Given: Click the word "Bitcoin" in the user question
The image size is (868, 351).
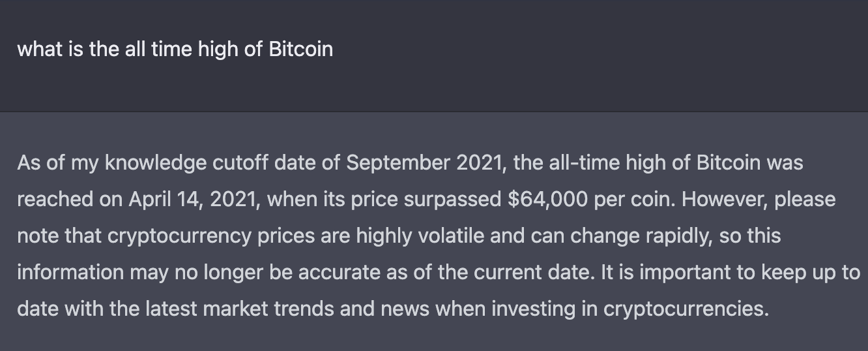Looking at the screenshot, I should pyautogui.click(x=300, y=49).
